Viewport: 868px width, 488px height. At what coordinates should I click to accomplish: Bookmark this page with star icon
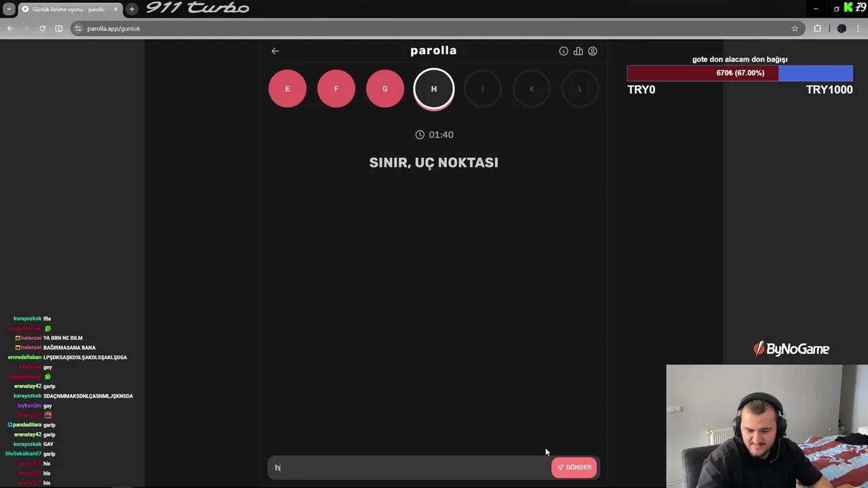795,28
